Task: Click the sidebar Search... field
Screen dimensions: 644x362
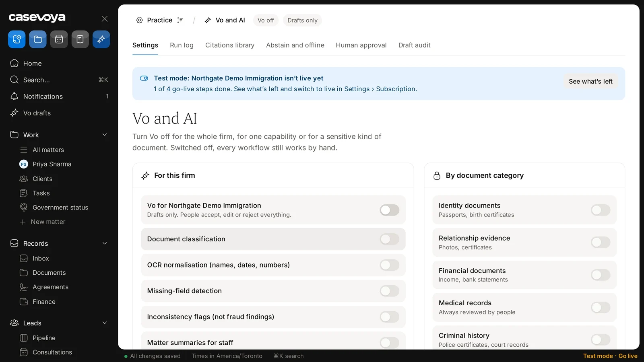Action: coord(59,80)
